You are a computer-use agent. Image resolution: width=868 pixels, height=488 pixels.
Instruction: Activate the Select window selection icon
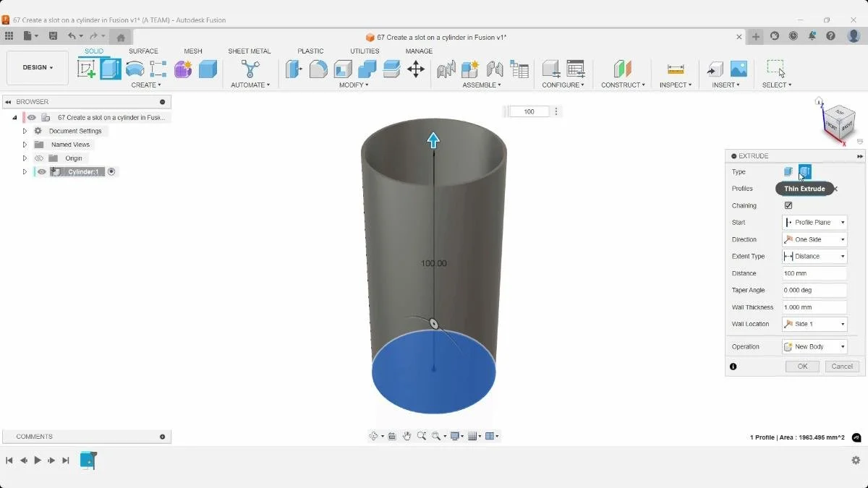click(776, 69)
